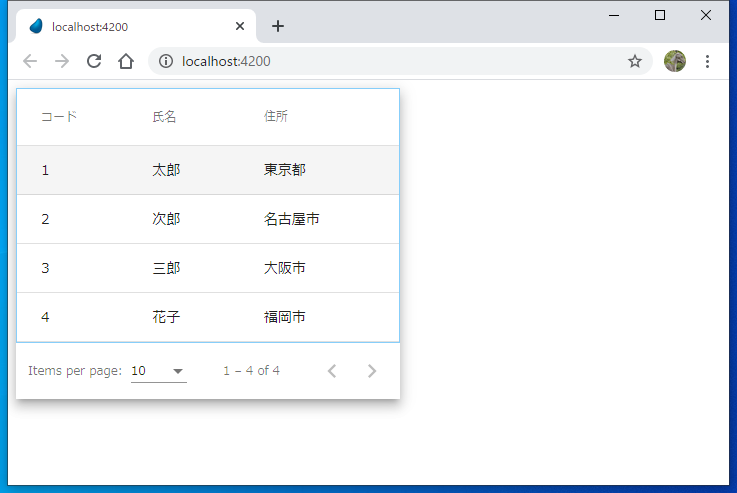Click the 住所 column header
Image resolution: width=737 pixels, height=493 pixels.
click(x=275, y=117)
